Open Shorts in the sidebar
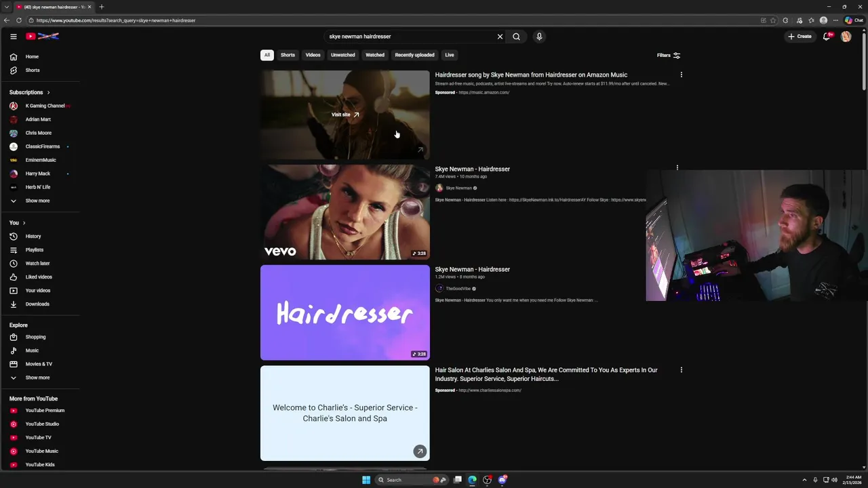The width and height of the screenshot is (868, 488). 41,70
